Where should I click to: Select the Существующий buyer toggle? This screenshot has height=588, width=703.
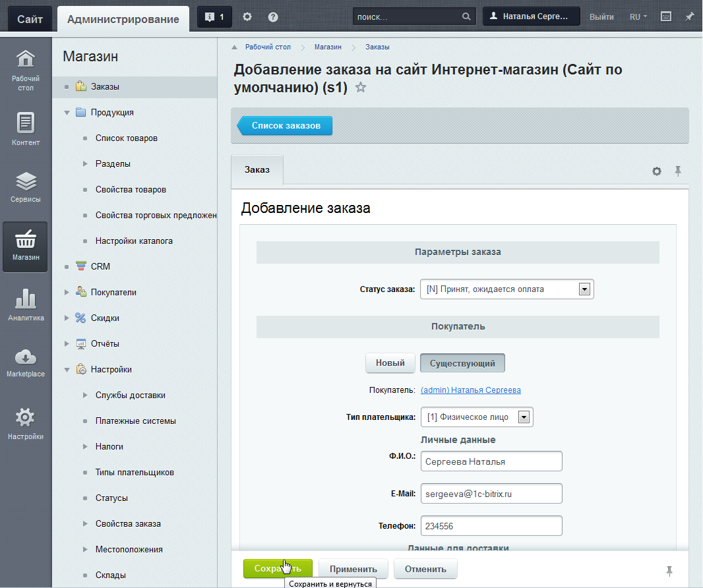point(462,363)
